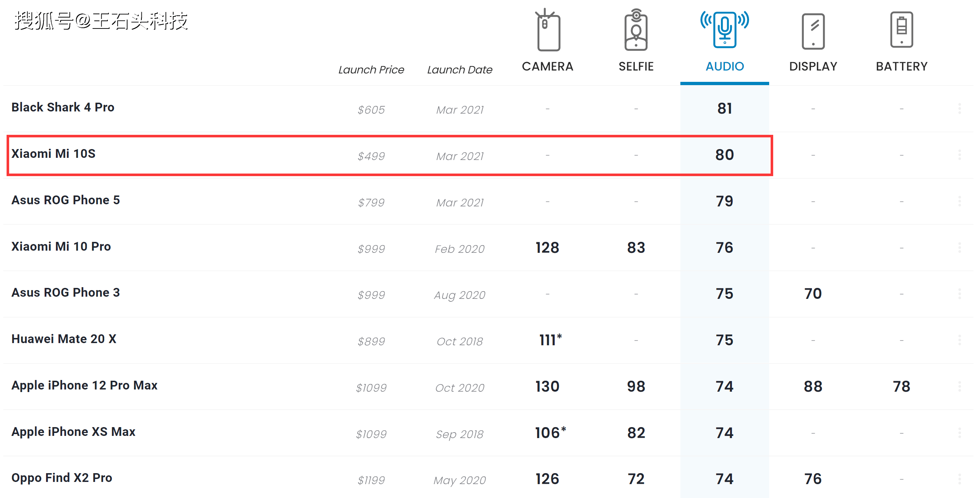Click the $799 launch price
980x498 pixels.
[x=371, y=203]
